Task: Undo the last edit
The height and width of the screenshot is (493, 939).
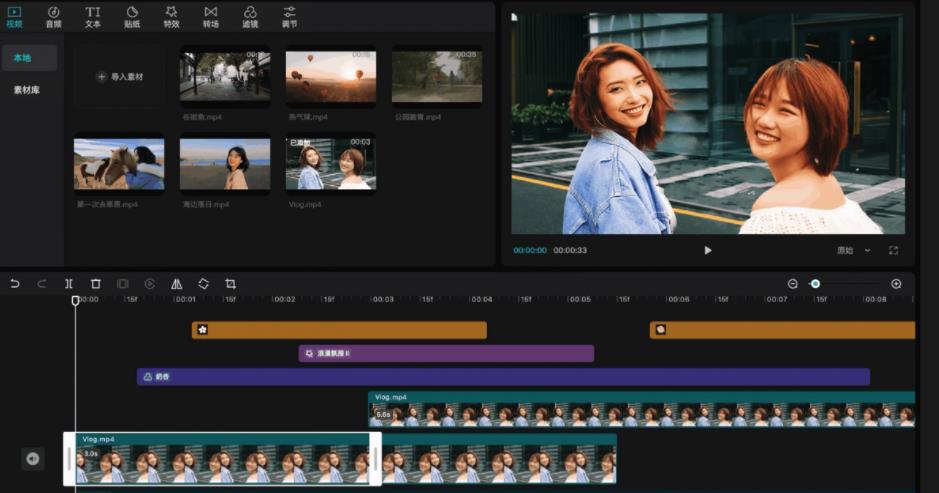Action: tap(15, 284)
